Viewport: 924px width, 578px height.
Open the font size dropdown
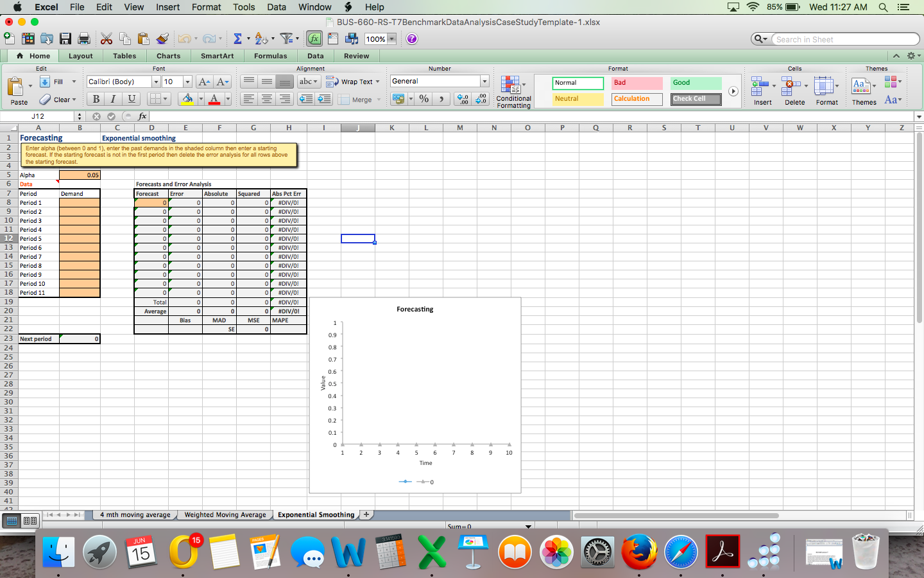187,82
